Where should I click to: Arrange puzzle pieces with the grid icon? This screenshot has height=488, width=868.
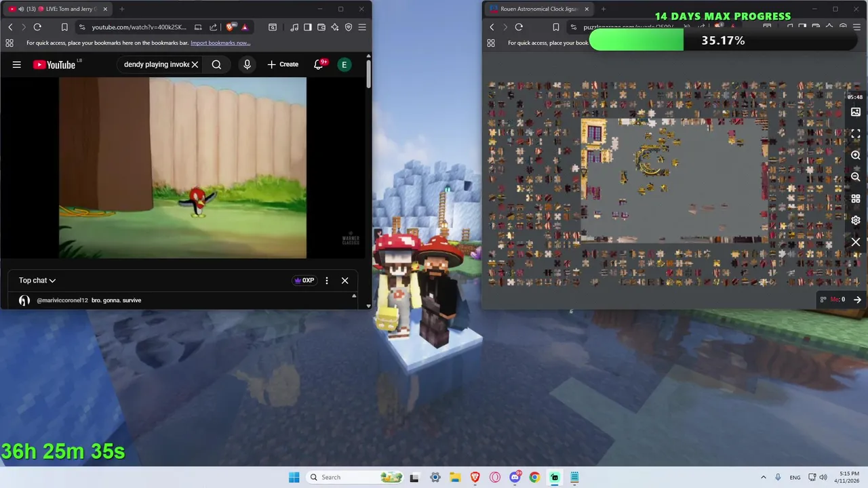click(x=856, y=199)
